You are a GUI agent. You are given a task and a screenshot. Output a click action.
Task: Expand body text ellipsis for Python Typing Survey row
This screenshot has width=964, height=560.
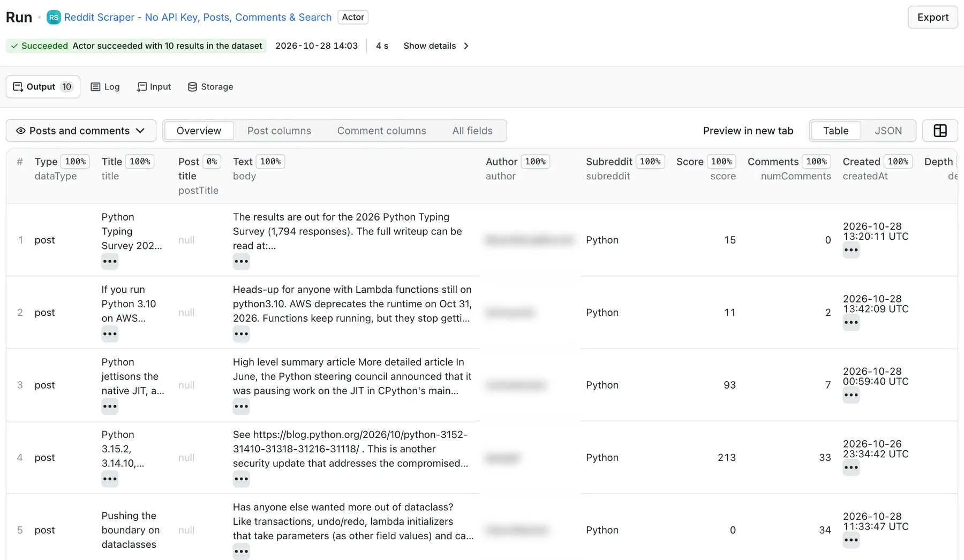pyautogui.click(x=241, y=261)
